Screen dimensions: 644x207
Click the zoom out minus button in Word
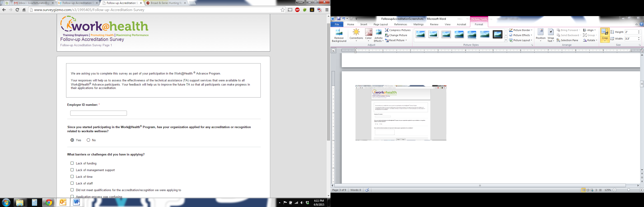coord(615,190)
